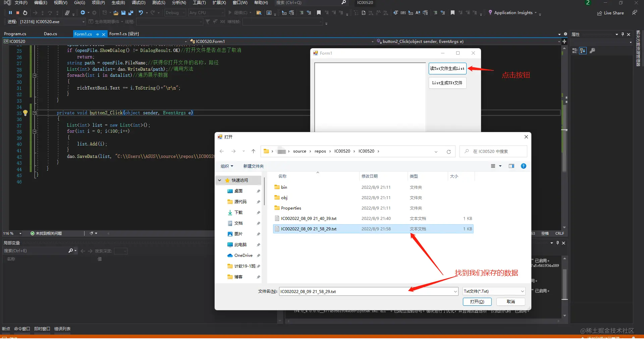Open the Debug configuration dropdown
The image size is (644, 344).
(175, 13)
